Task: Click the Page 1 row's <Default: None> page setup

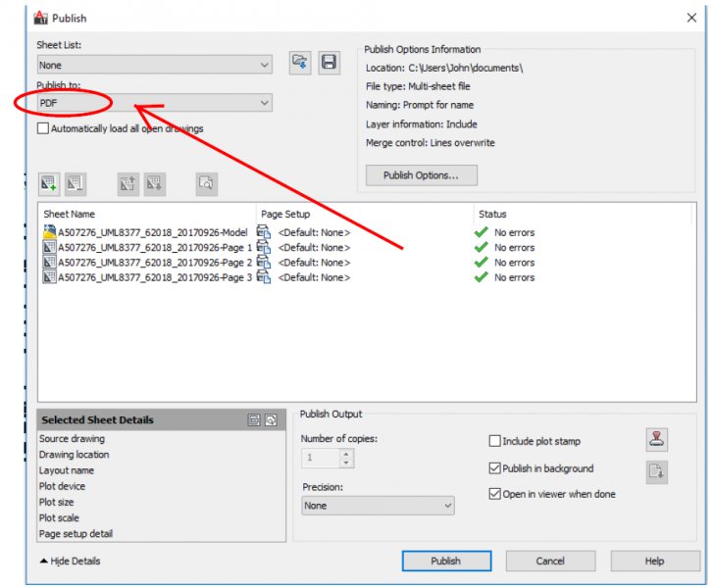Action: point(314,247)
